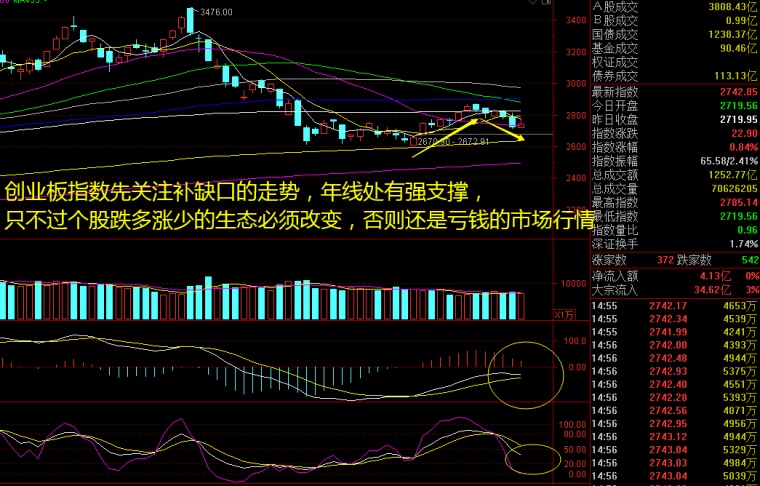Screen dimensions: 760x486
Task: Click the 4.13亿 net inflow value
Action: 715,276
